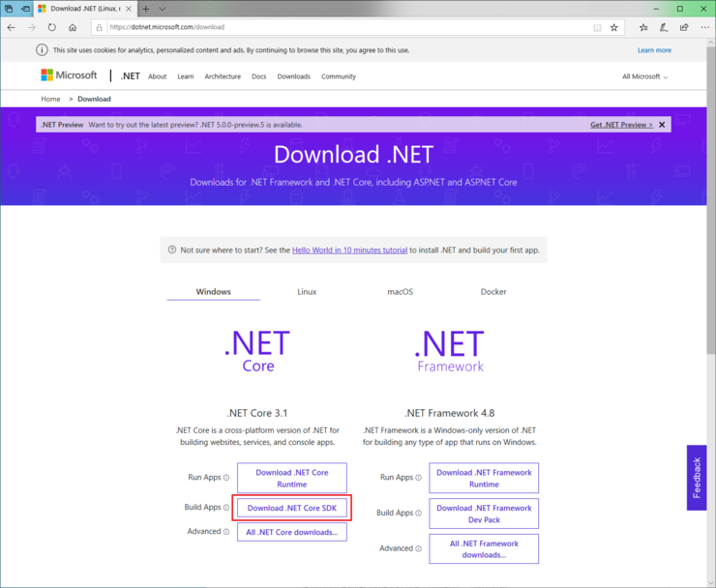Click the set these tabs aside icon
Viewport: 716px width, 588px height.
pos(25,9)
